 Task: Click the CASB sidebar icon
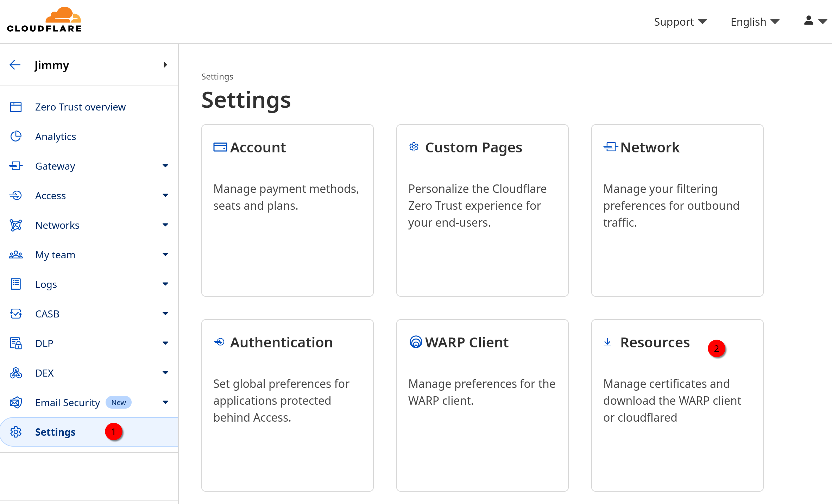[x=16, y=314]
